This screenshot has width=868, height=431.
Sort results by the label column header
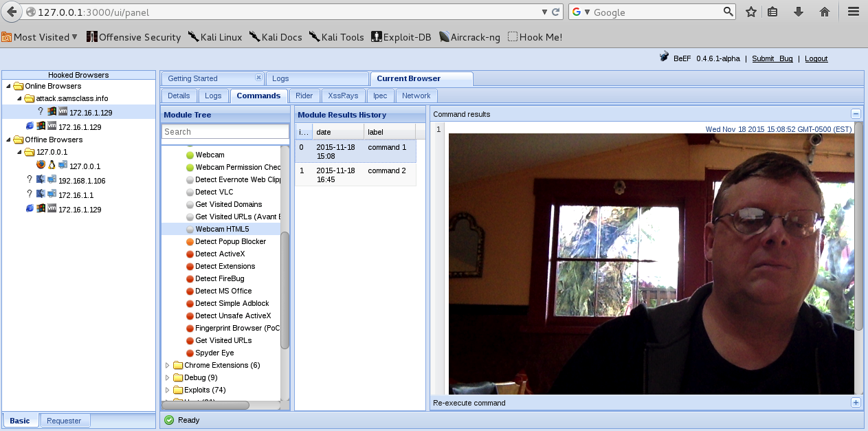390,131
